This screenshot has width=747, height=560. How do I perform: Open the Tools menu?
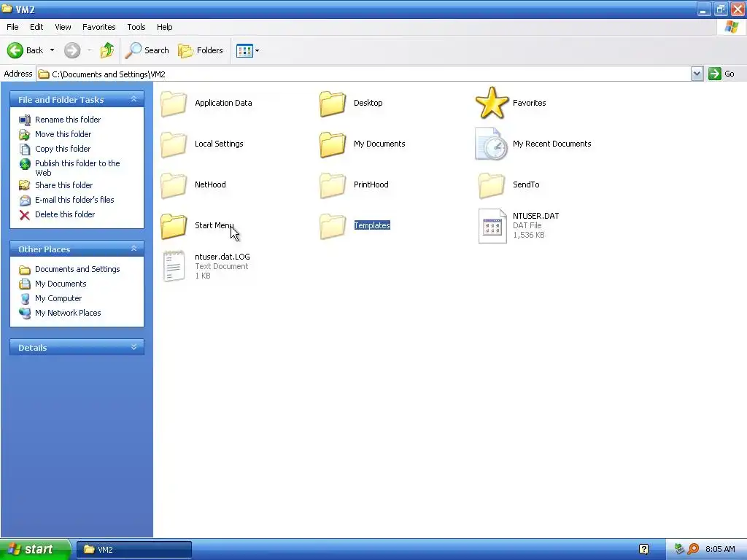click(136, 27)
